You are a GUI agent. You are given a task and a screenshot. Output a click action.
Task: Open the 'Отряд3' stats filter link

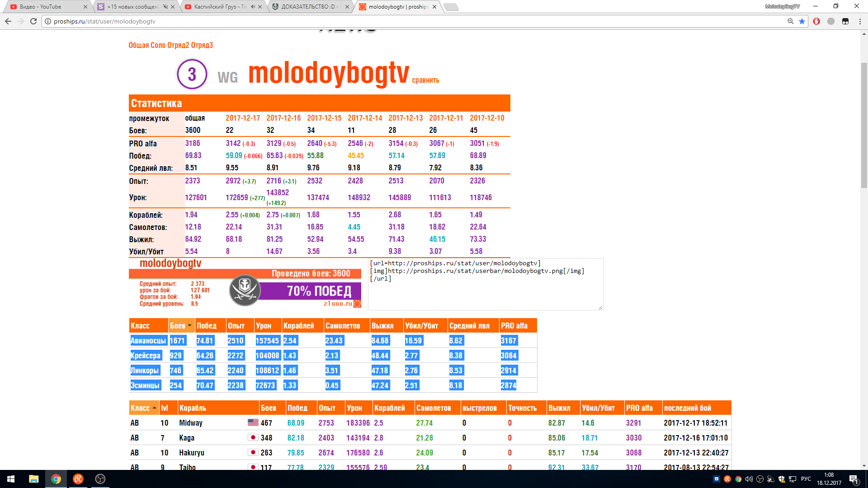click(x=202, y=45)
